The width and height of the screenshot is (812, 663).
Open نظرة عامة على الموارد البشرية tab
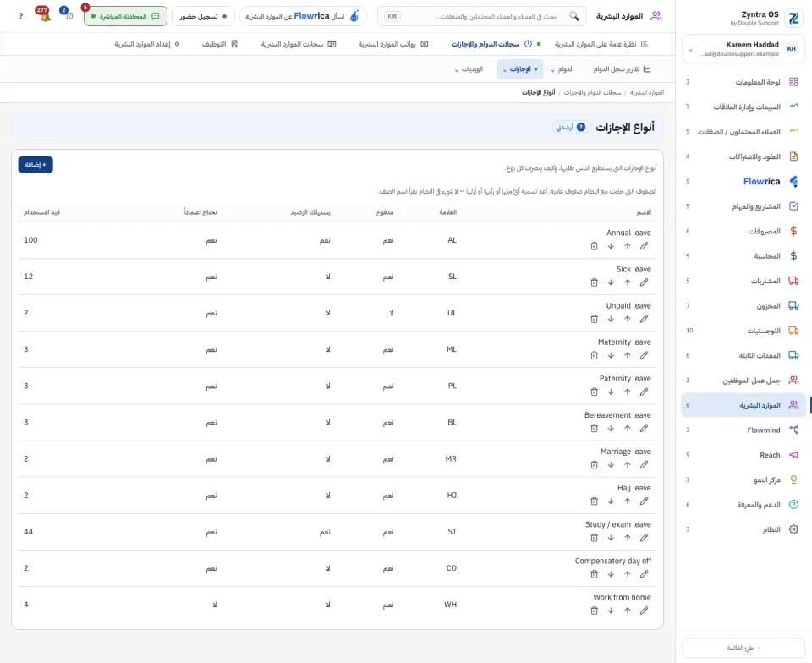click(x=601, y=44)
